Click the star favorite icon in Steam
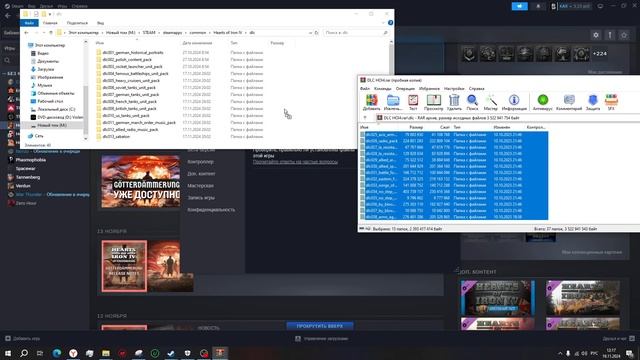 pos(624,35)
